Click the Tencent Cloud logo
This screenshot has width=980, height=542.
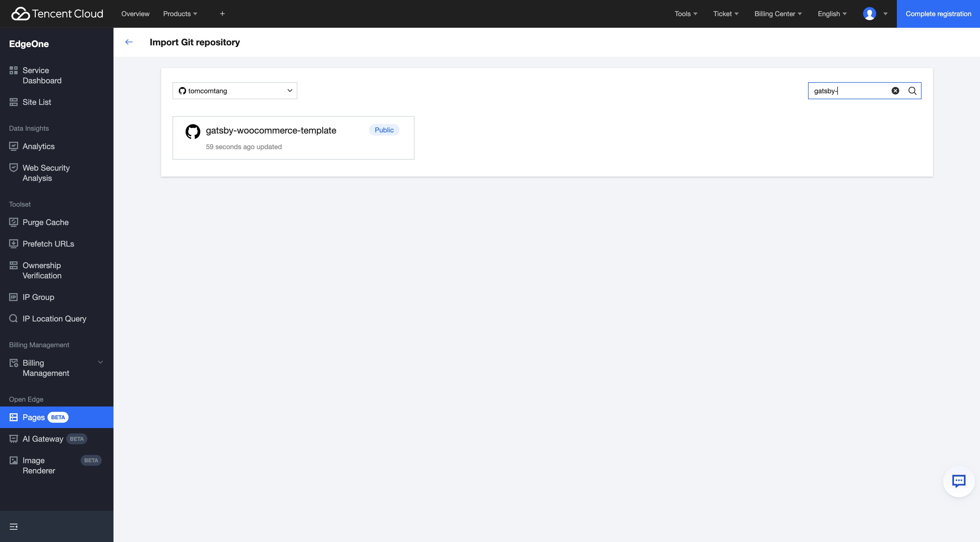point(57,14)
